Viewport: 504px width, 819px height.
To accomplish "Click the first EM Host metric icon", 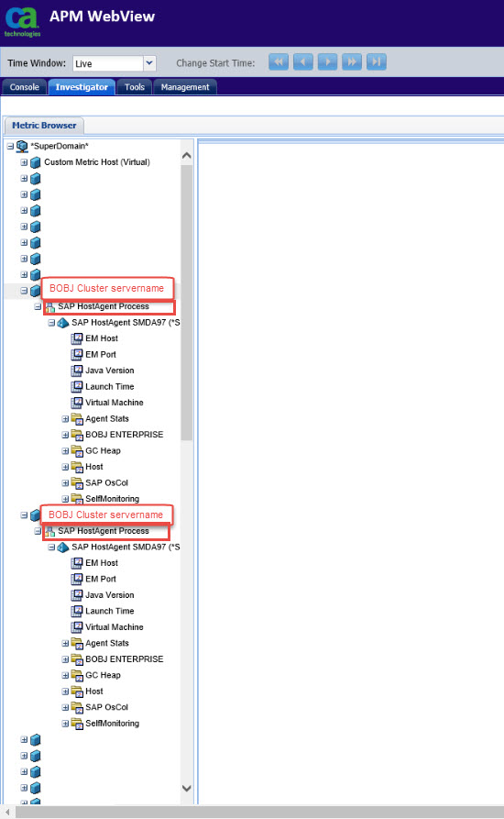I will tap(77, 338).
